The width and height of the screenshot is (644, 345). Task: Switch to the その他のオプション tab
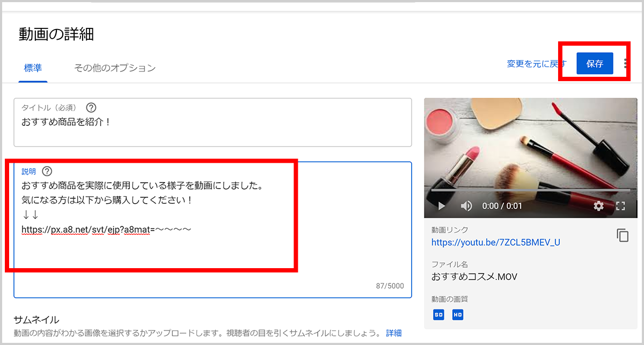click(115, 68)
